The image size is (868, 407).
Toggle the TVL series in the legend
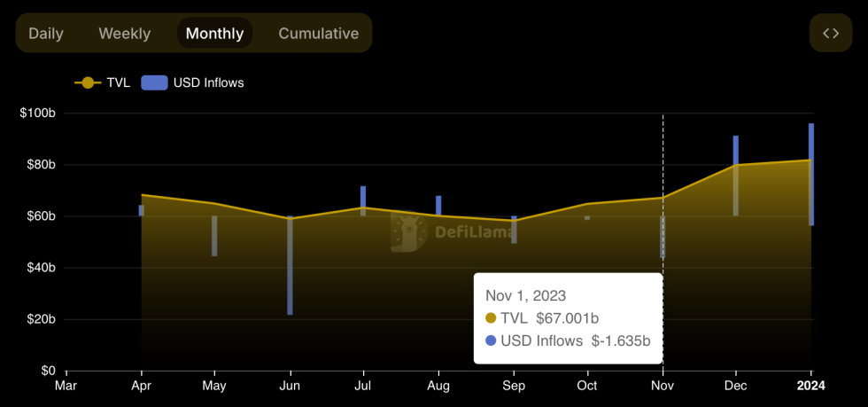103,82
